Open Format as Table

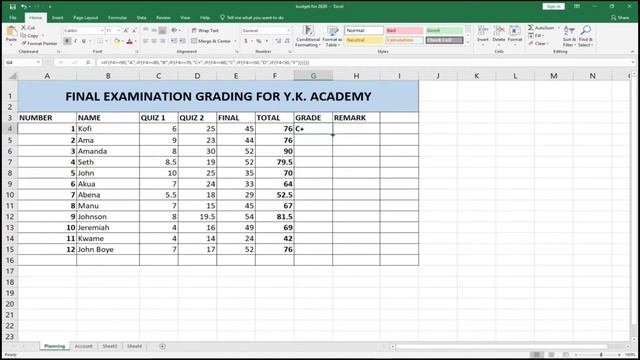332,36
